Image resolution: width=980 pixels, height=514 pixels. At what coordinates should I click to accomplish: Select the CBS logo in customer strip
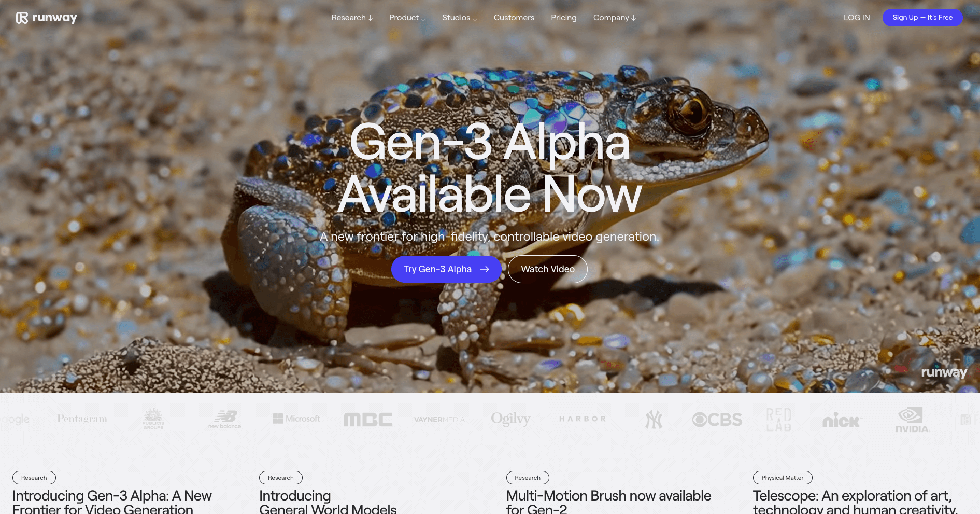click(717, 420)
